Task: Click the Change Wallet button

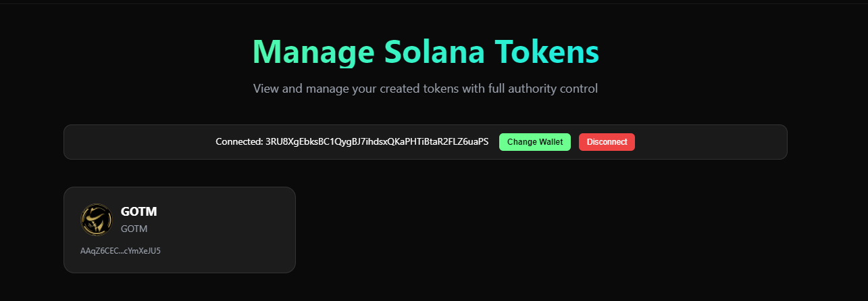Action: click(534, 142)
